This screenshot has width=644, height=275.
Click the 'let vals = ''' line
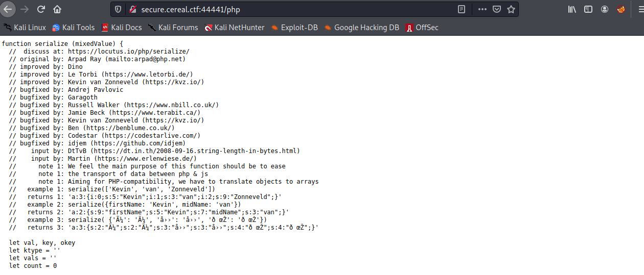[33, 258]
